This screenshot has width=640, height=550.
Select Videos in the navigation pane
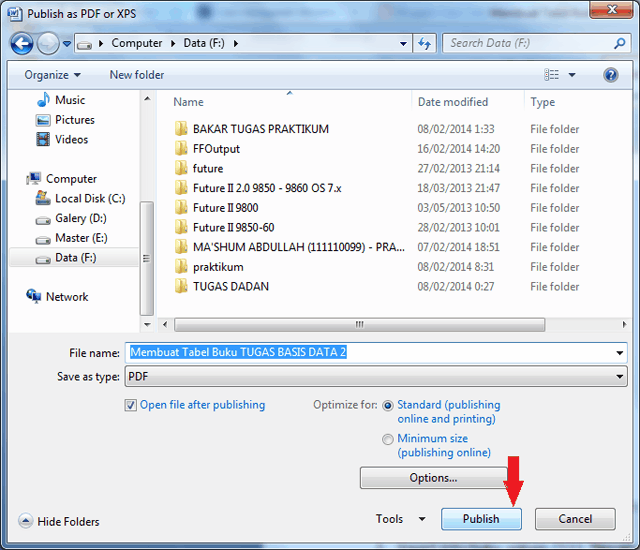point(71,140)
